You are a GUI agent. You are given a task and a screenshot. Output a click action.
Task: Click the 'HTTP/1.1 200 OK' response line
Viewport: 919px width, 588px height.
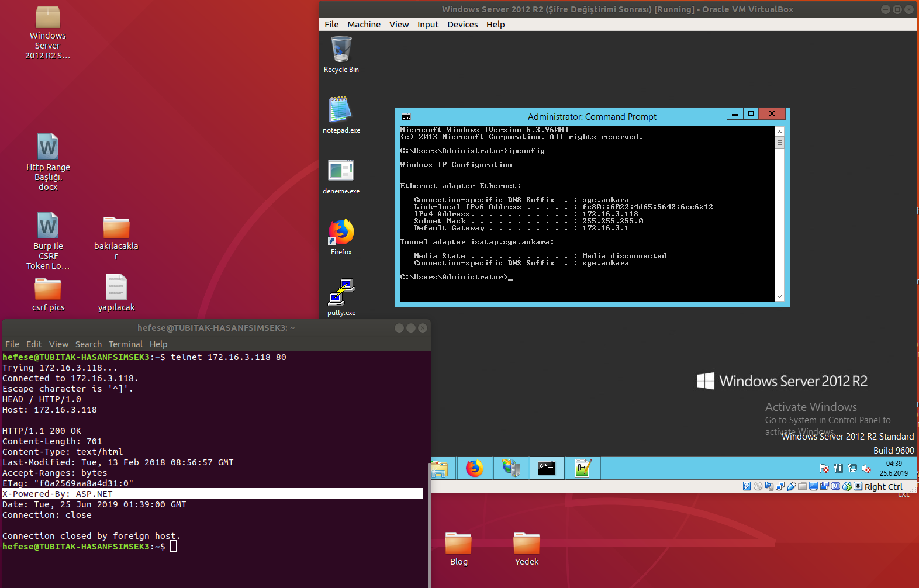[x=42, y=431]
